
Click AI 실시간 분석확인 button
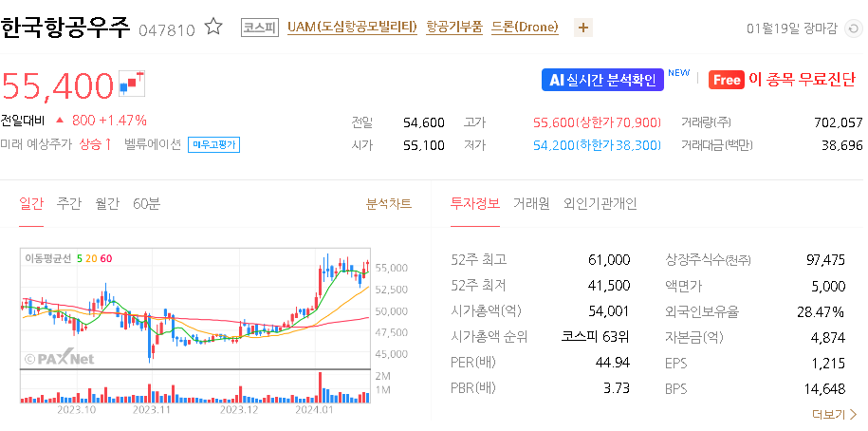pyautogui.click(x=602, y=80)
